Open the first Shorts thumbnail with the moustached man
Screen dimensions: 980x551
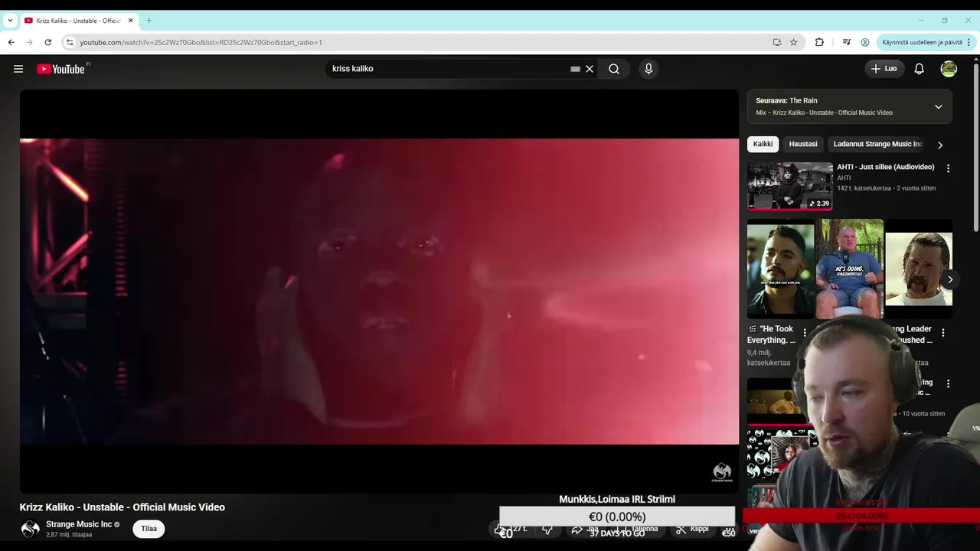click(x=781, y=269)
